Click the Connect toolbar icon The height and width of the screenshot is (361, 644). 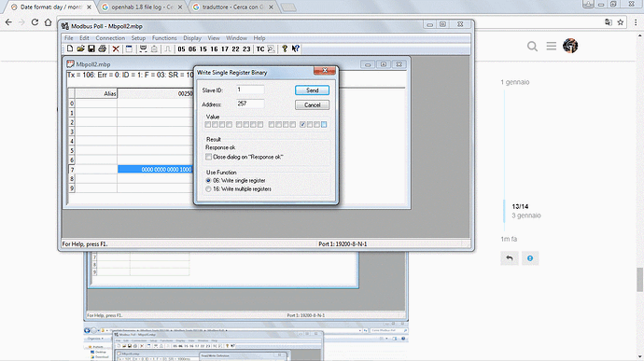tap(143, 49)
